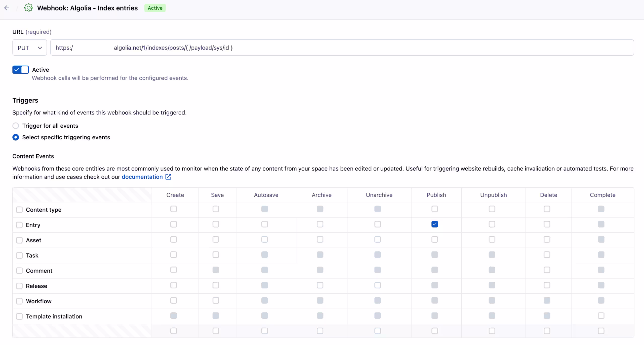This screenshot has height=345, width=644.
Task: Choose Select specific triggering events
Action: (16, 137)
